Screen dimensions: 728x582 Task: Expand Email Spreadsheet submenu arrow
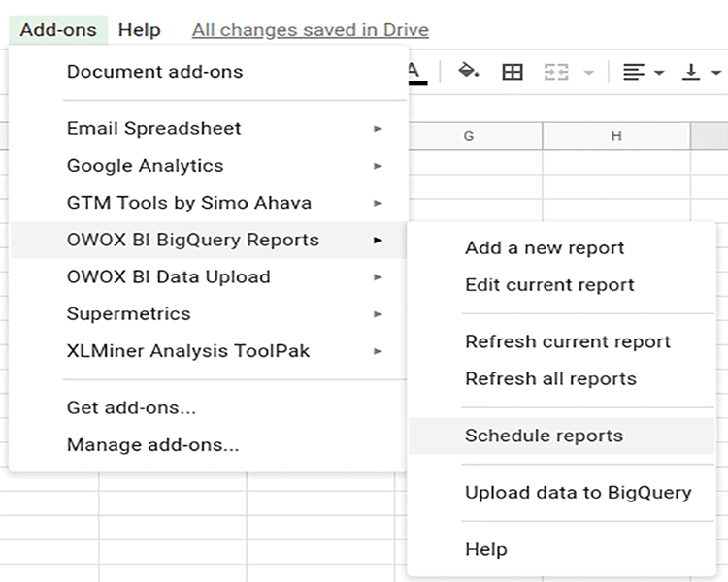pos(378,129)
